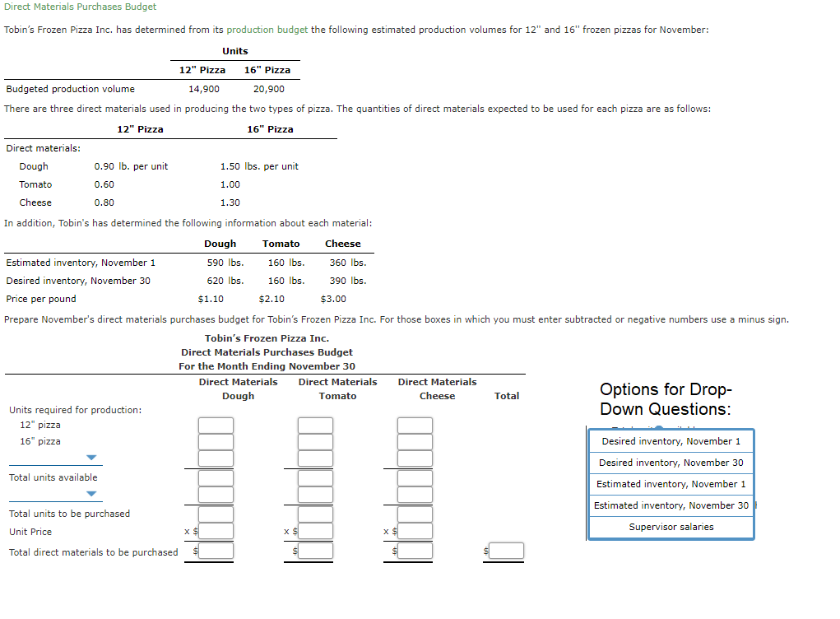840x619 pixels.
Task: Click Dough input for 16" pizza row
Action: [216, 442]
